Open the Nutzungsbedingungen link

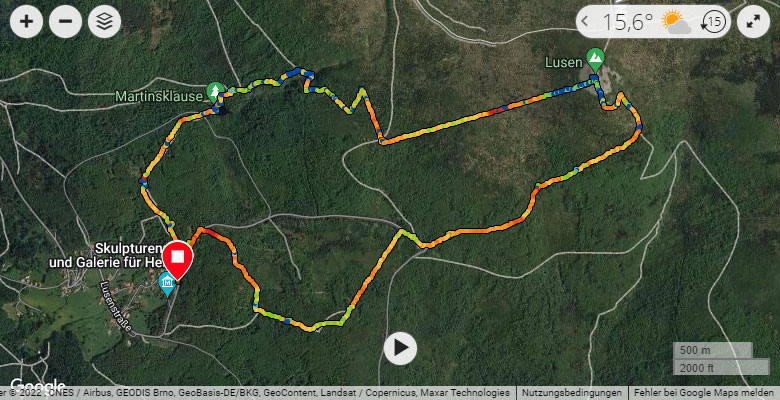(x=572, y=393)
